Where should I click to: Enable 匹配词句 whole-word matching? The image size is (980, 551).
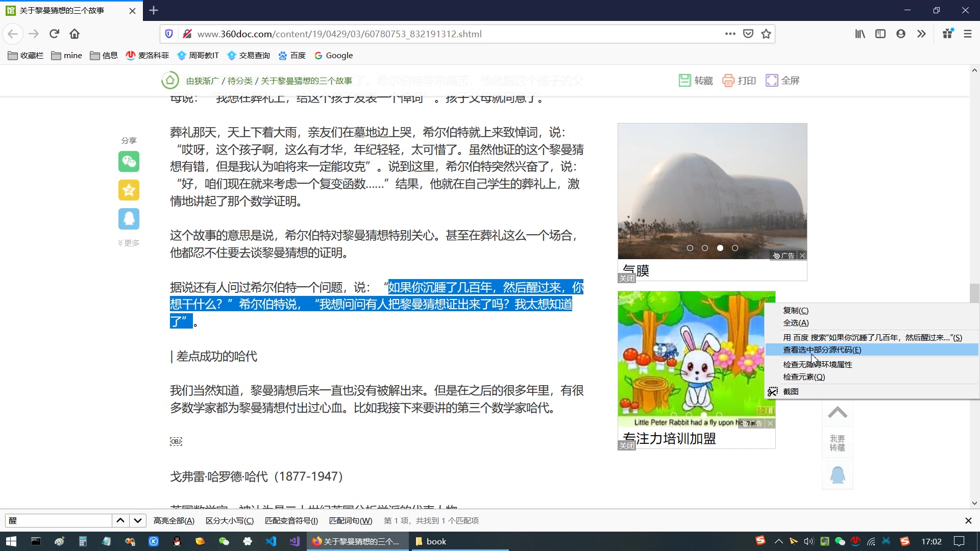pyautogui.click(x=351, y=520)
